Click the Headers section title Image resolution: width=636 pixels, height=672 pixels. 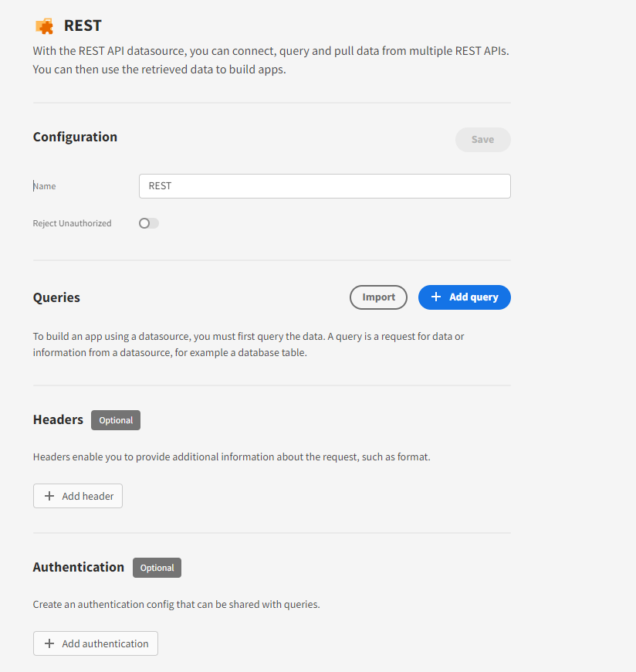(x=58, y=419)
